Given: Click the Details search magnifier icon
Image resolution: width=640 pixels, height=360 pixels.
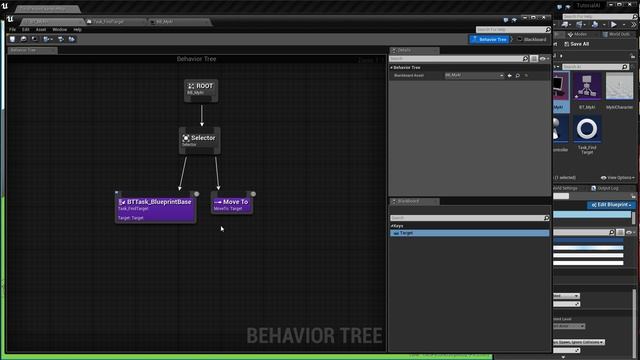Looking at the screenshot, I should pos(526,59).
